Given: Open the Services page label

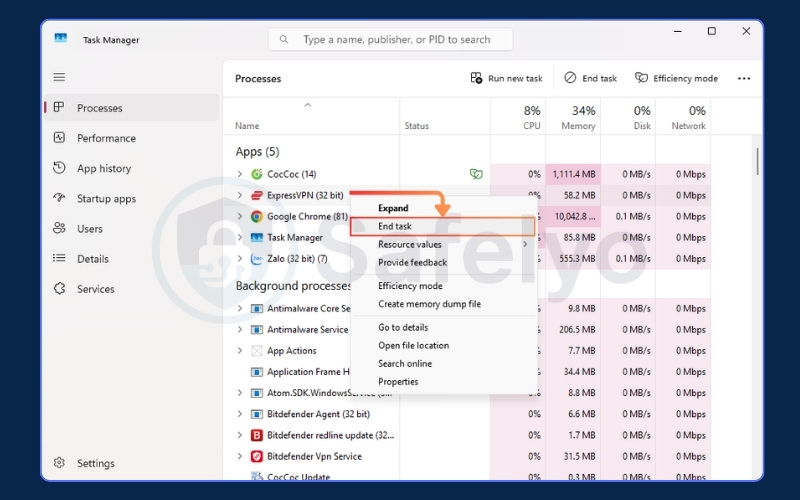Looking at the screenshot, I should click(x=95, y=289).
